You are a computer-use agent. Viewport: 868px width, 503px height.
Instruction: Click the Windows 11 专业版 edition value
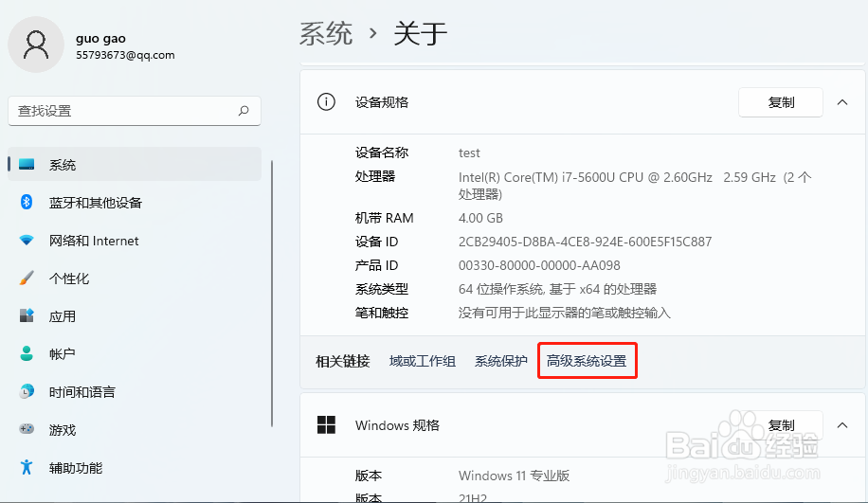[515, 476]
